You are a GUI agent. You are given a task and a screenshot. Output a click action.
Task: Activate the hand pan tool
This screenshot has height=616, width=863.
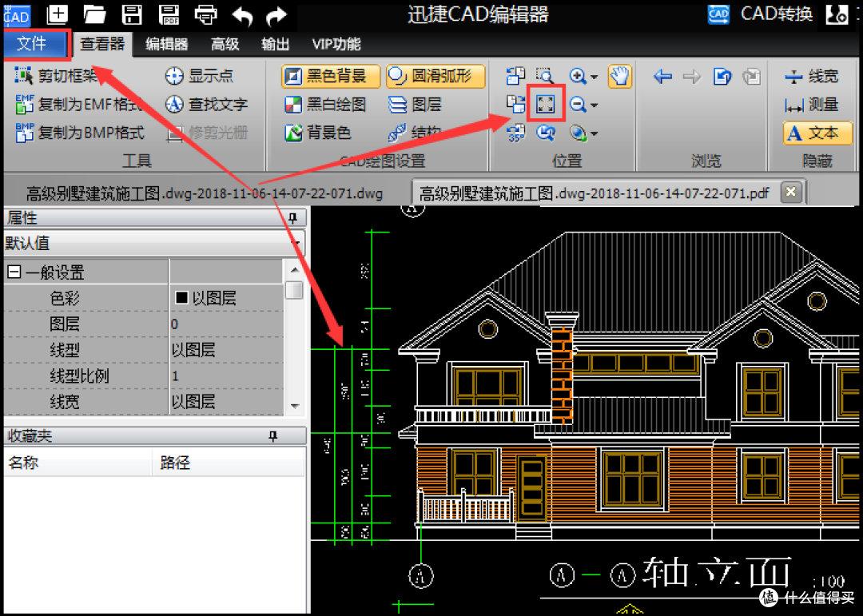(x=620, y=76)
